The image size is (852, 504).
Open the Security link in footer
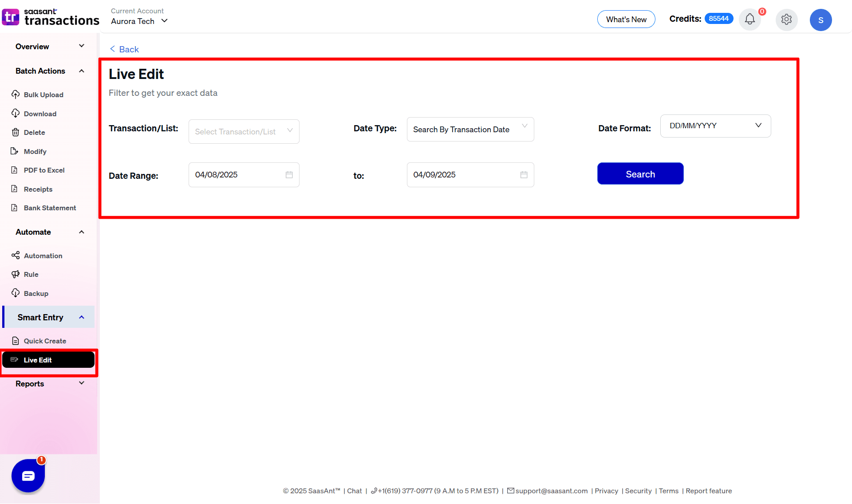click(x=638, y=491)
